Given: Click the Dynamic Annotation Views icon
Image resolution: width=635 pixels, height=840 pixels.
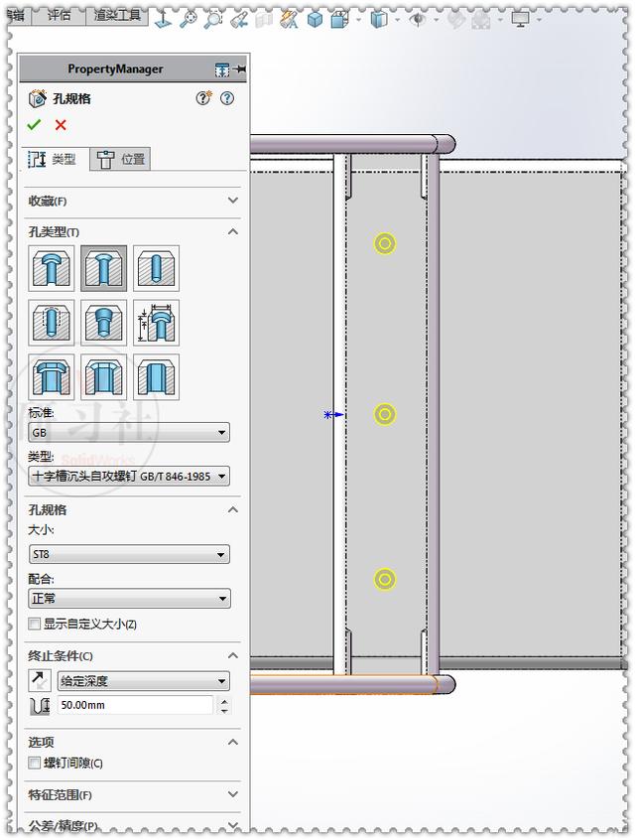Looking at the screenshot, I should click(x=289, y=20).
